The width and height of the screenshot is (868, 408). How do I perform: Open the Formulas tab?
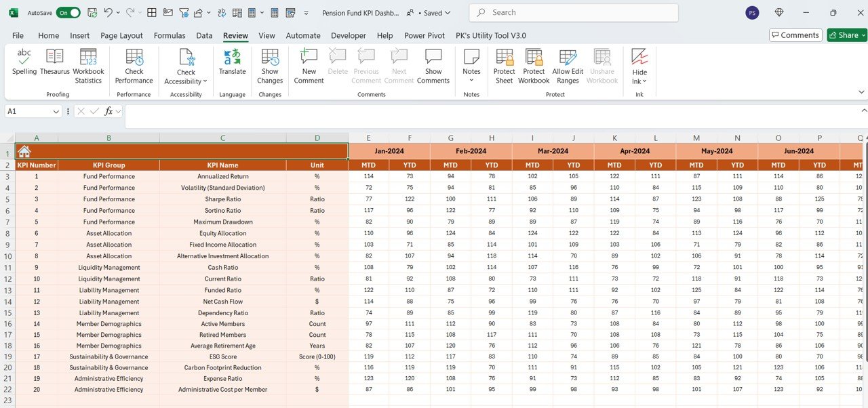click(x=170, y=35)
